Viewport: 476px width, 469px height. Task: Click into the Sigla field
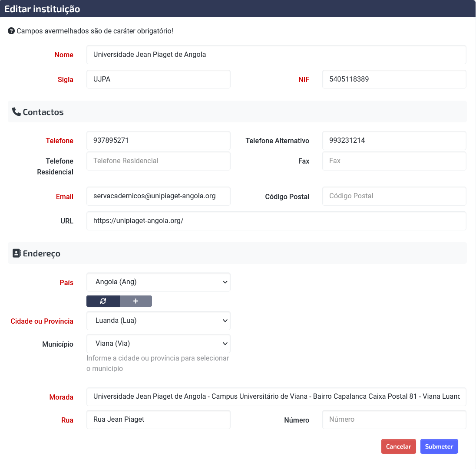coord(159,79)
